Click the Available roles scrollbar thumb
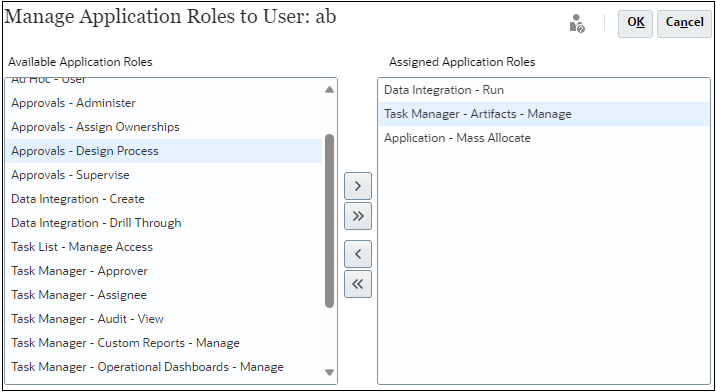This screenshot has height=392, width=717. coord(329,221)
